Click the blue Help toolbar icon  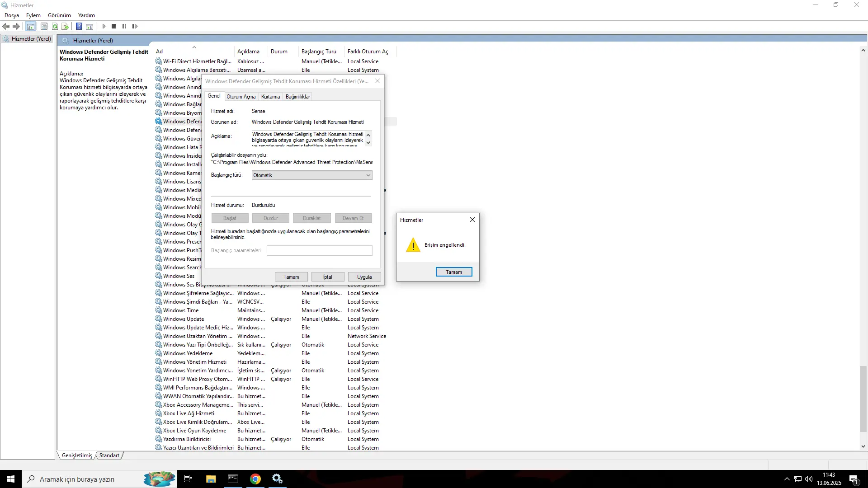(79, 26)
